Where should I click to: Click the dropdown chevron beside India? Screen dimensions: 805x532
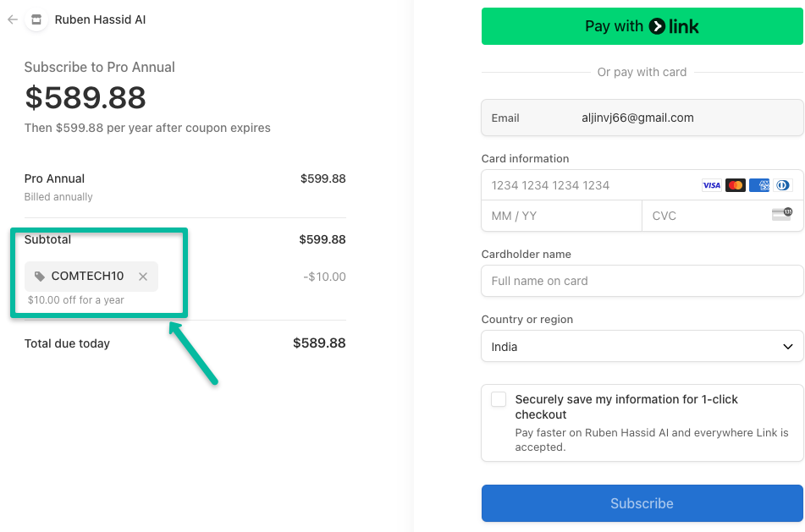click(787, 347)
